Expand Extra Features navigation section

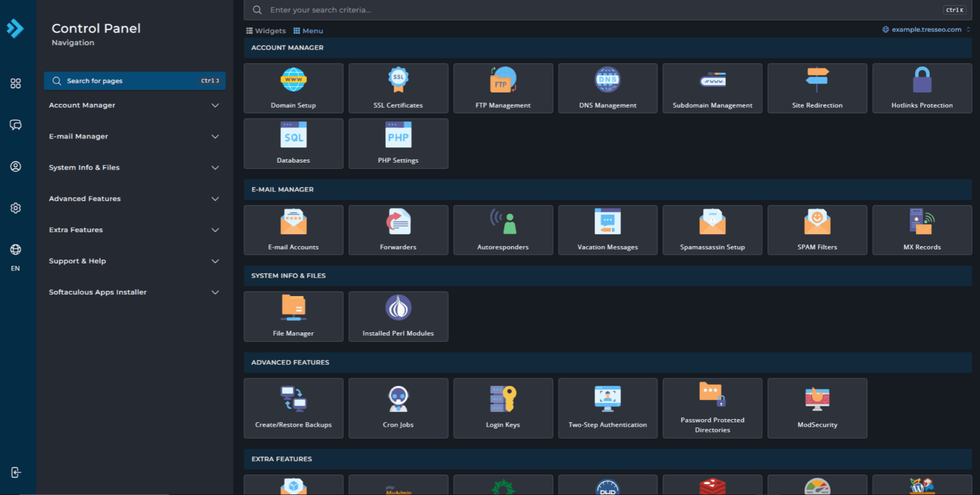[x=135, y=230]
